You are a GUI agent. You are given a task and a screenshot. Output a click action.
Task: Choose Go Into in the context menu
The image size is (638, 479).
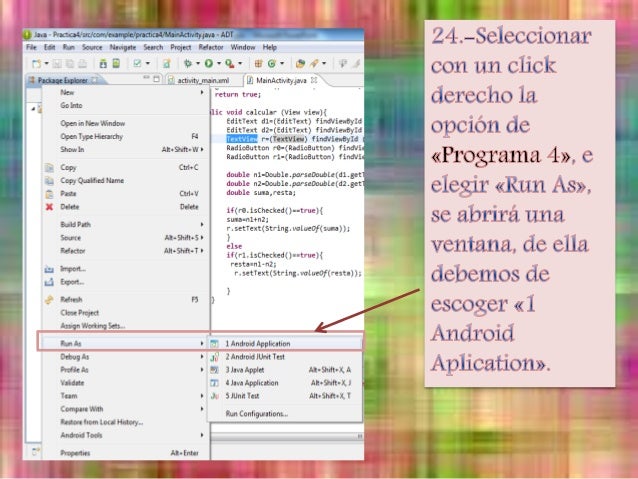point(126,105)
